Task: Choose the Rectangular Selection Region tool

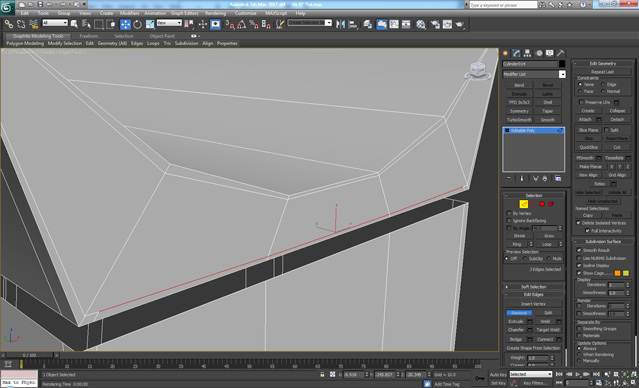Action: point(98,24)
